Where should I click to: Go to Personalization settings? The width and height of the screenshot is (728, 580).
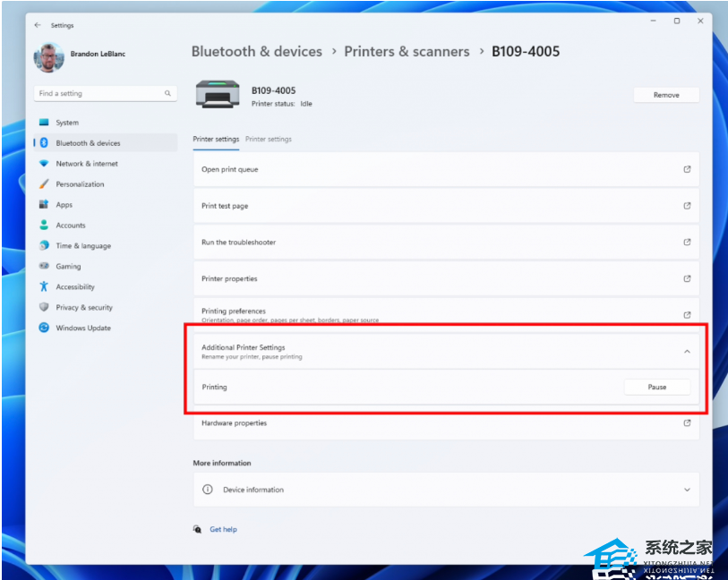coord(106,184)
